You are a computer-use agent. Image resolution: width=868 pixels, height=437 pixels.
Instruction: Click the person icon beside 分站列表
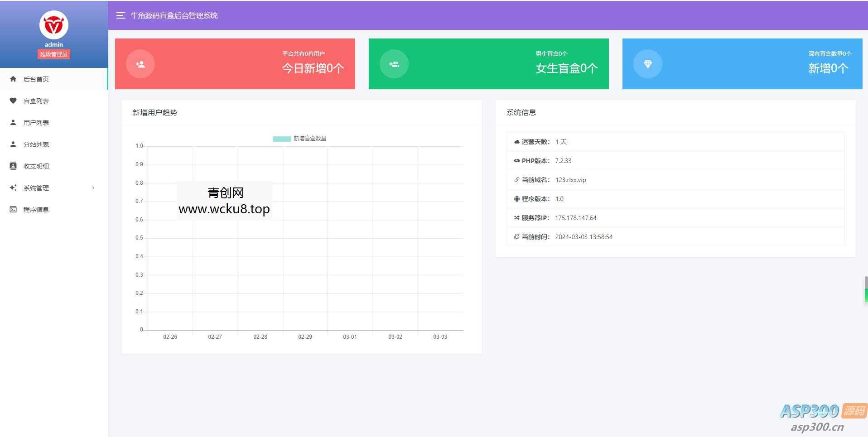pos(13,144)
